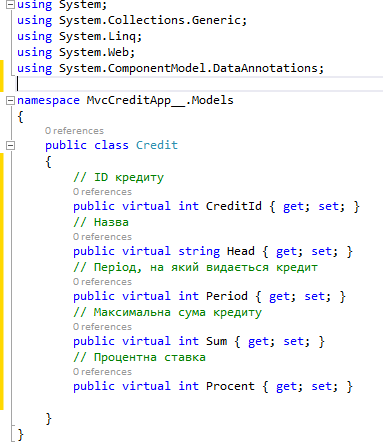383x448 pixels.
Task: Open references link above Head property
Action: pyautogui.click(x=102, y=237)
